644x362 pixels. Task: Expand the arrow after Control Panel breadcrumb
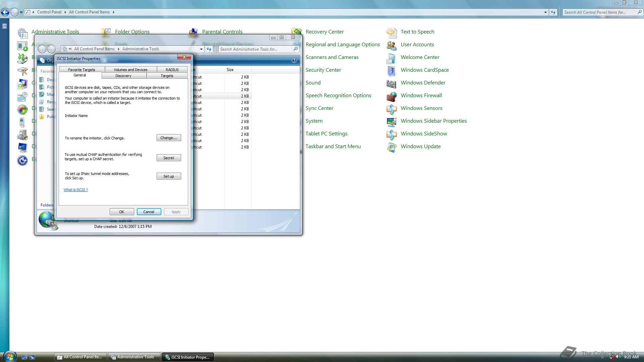tap(65, 12)
